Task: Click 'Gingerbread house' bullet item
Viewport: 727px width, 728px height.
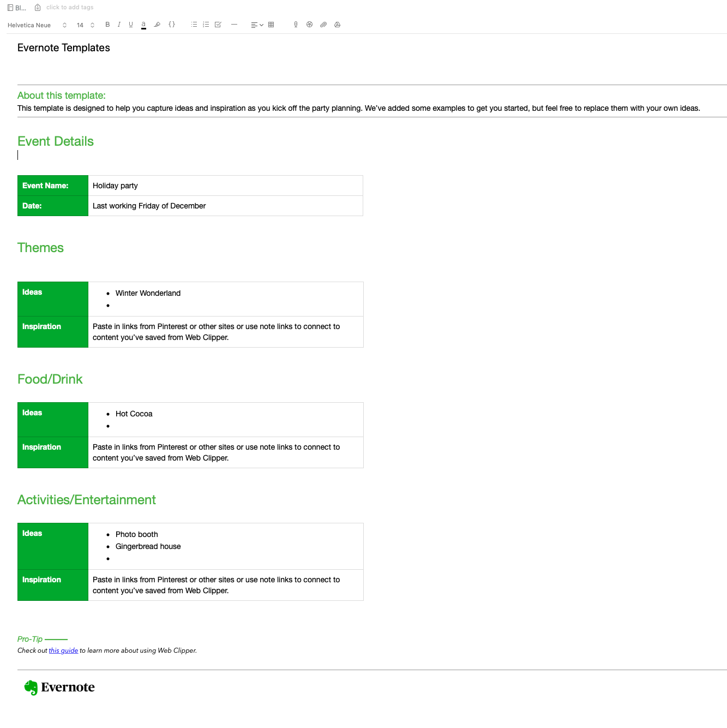Action: [148, 546]
